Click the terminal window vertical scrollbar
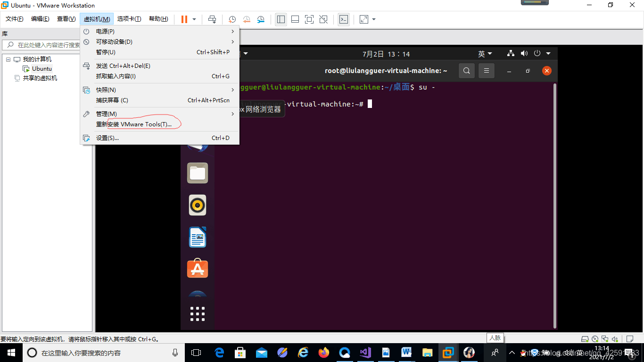This screenshot has width=644, height=362. pyautogui.click(x=555, y=205)
